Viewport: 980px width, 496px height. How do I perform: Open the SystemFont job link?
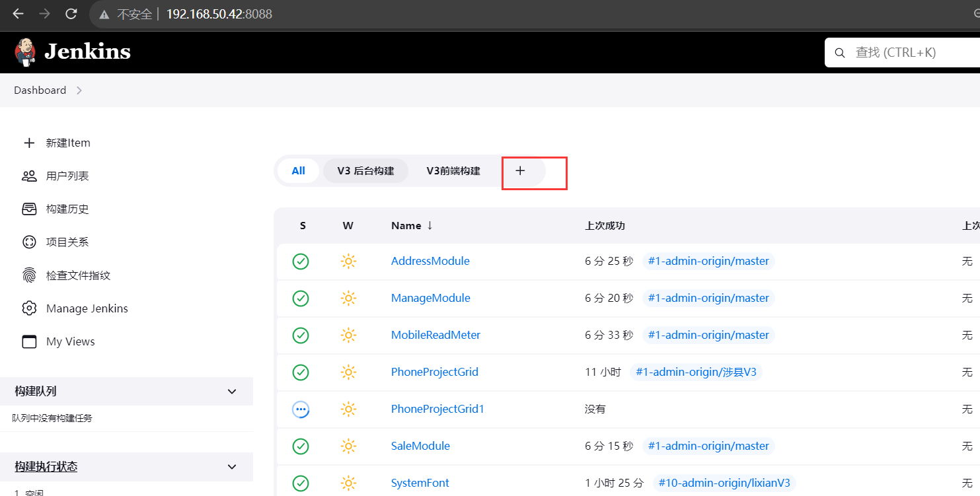420,483
